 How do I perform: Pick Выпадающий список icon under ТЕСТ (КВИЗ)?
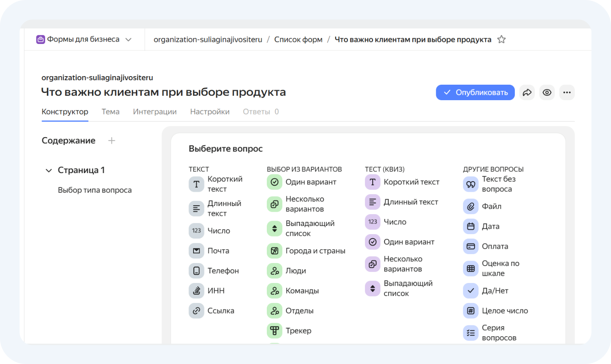coord(373,288)
